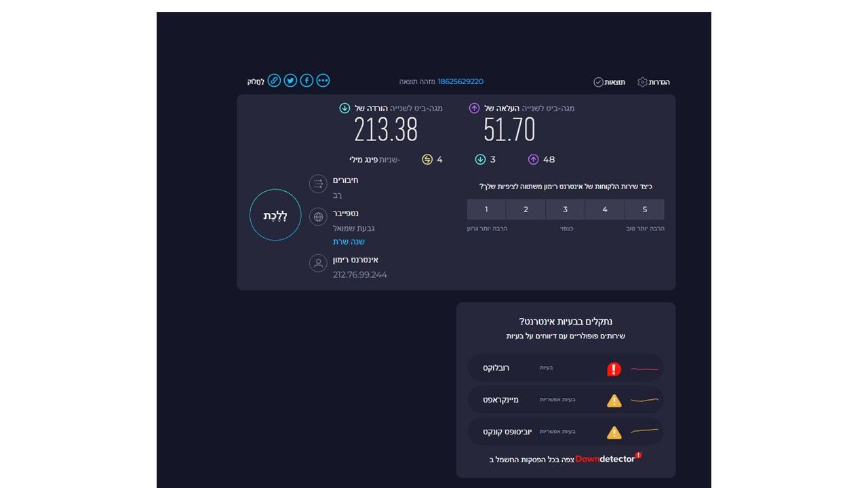868x488 pixels.
Task: Open the result ID 18625629220 link
Action: pos(460,81)
